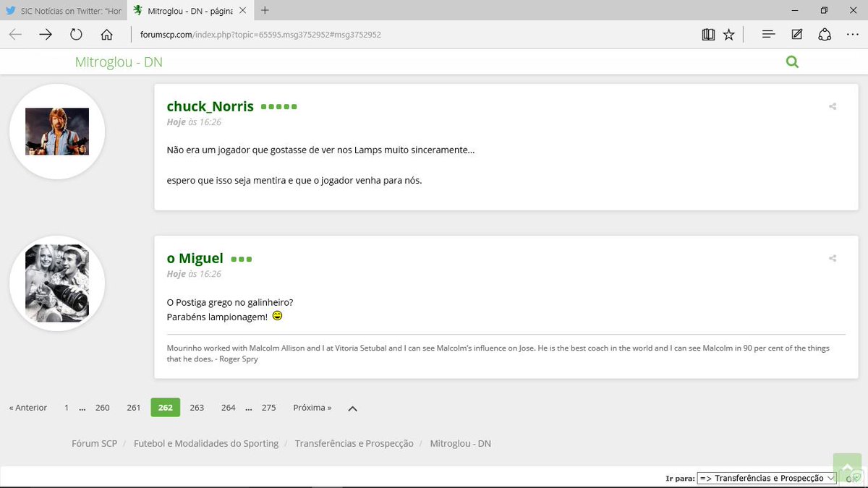Open reading view book icon
Screen dimensions: 868x488
pyautogui.click(x=708, y=34)
